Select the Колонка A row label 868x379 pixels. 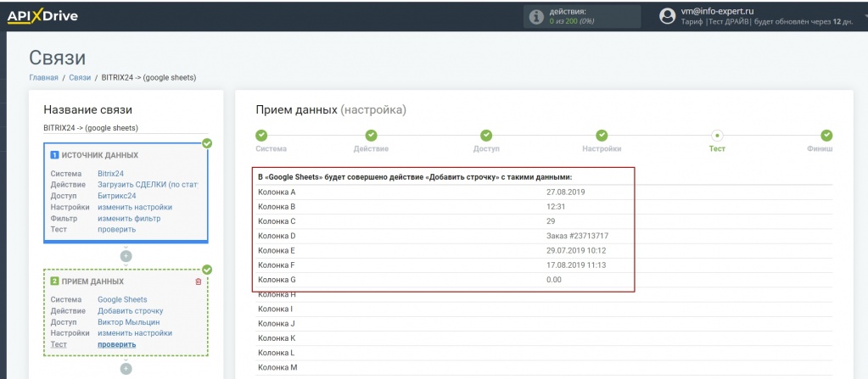tap(277, 192)
